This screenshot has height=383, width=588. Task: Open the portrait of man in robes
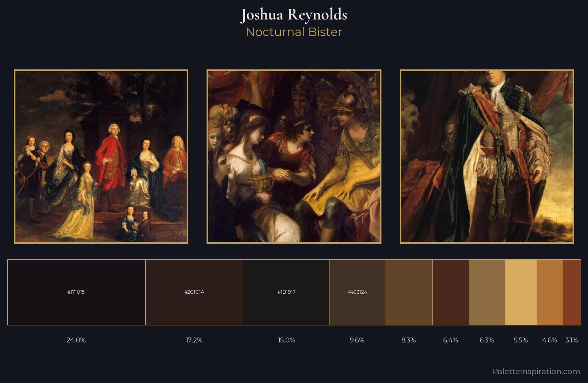coord(487,157)
